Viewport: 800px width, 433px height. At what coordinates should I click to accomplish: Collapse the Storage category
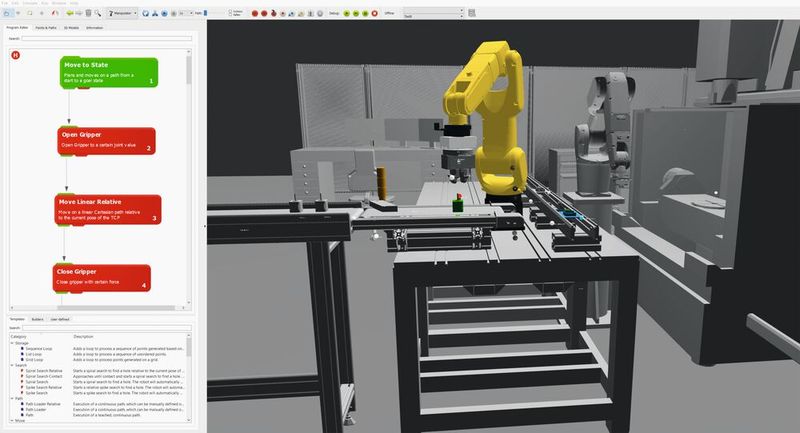(x=12, y=343)
